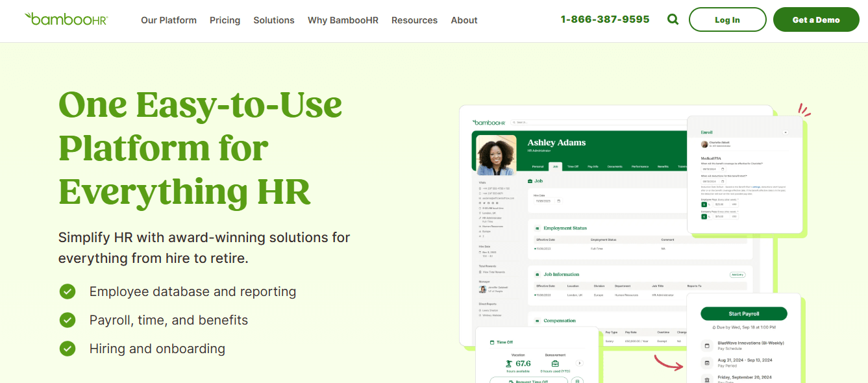Go home via the BambooHR logo

[66, 19]
